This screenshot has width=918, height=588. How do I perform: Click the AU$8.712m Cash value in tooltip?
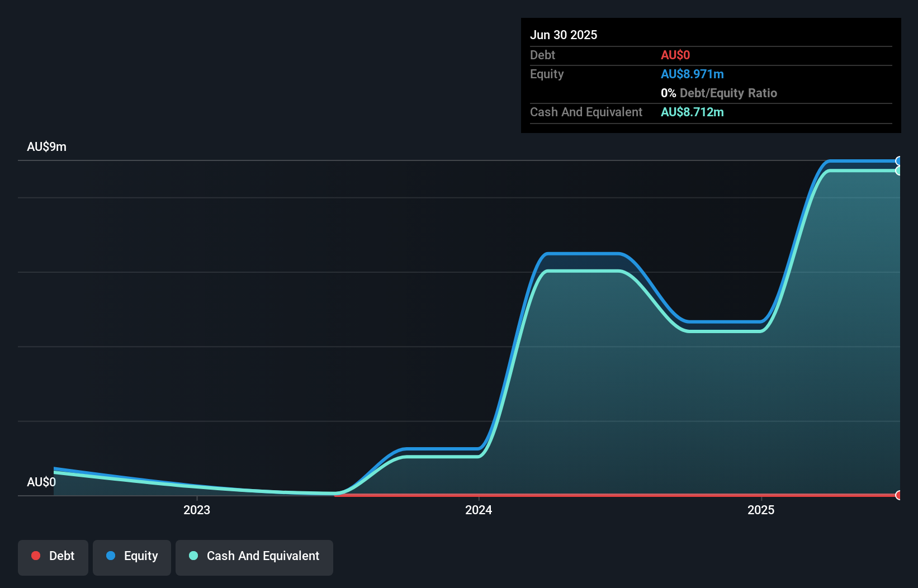click(692, 112)
